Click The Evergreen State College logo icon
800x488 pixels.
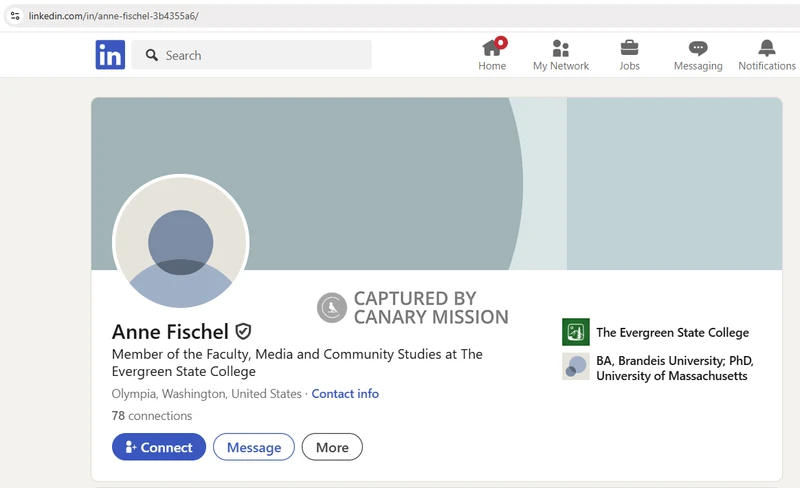click(x=576, y=332)
